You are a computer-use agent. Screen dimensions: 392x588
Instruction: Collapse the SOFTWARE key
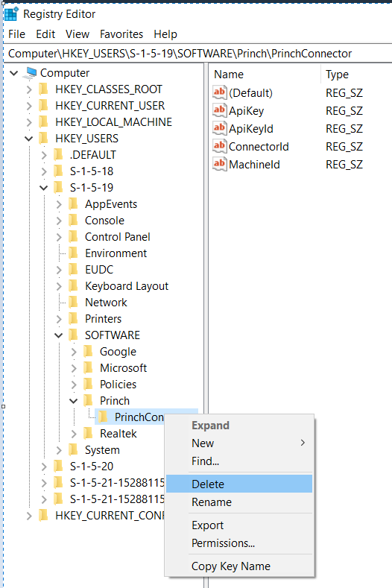[59, 335]
